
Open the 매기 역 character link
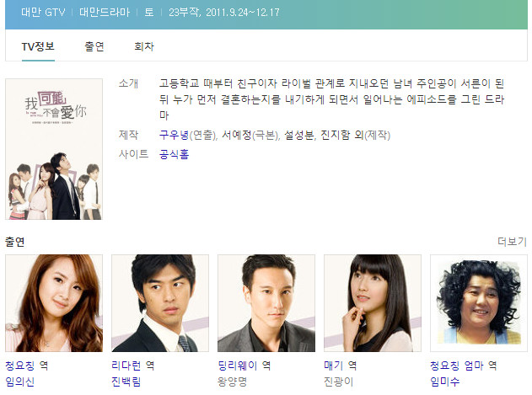click(x=340, y=366)
